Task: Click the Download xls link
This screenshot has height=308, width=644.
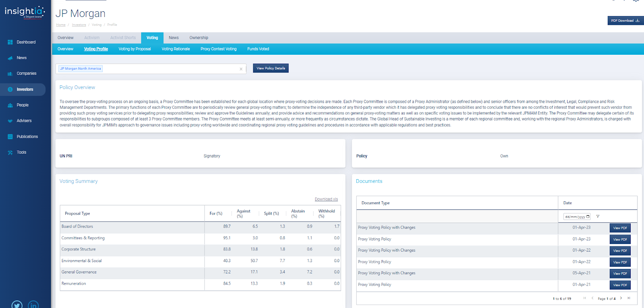Action: click(326, 199)
